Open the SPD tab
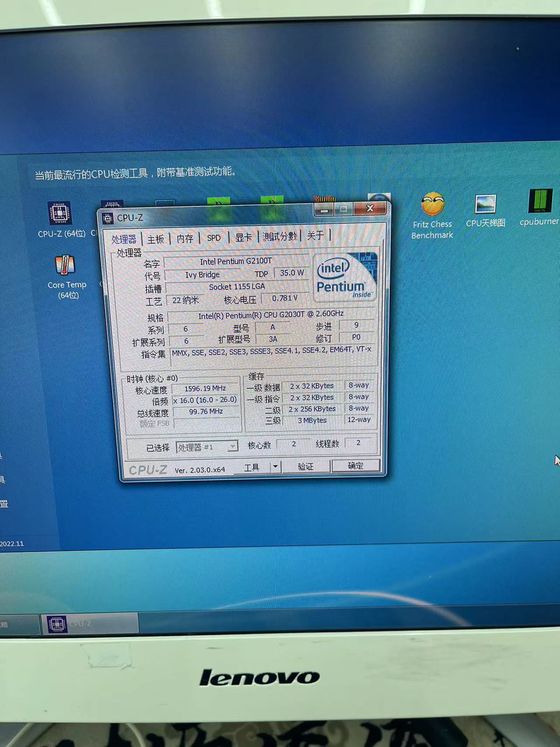This screenshot has height=747, width=560. pyautogui.click(x=213, y=238)
